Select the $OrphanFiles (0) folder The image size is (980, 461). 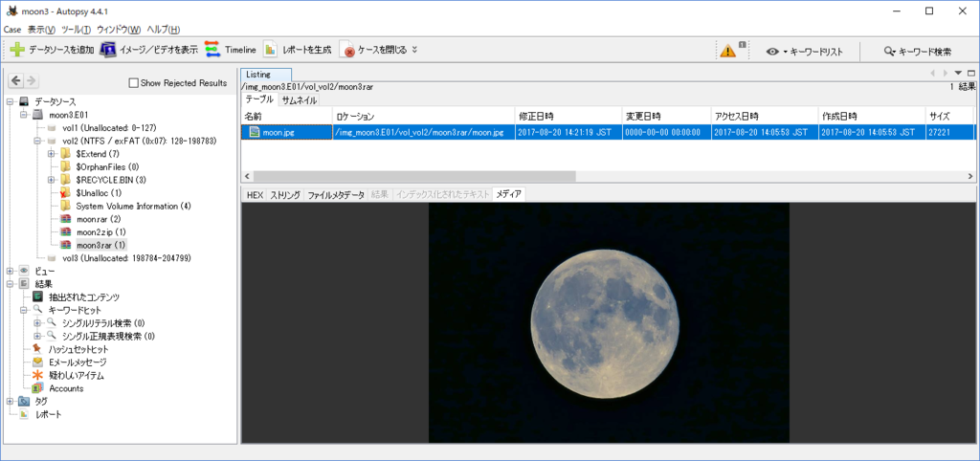pyautogui.click(x=106, y=166)
